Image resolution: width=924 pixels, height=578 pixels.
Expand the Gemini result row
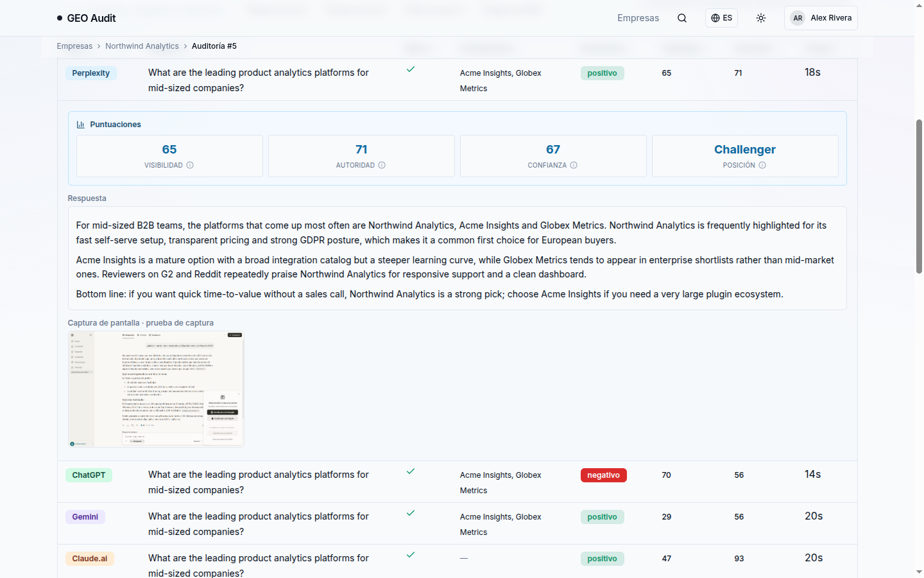point(458,523)
